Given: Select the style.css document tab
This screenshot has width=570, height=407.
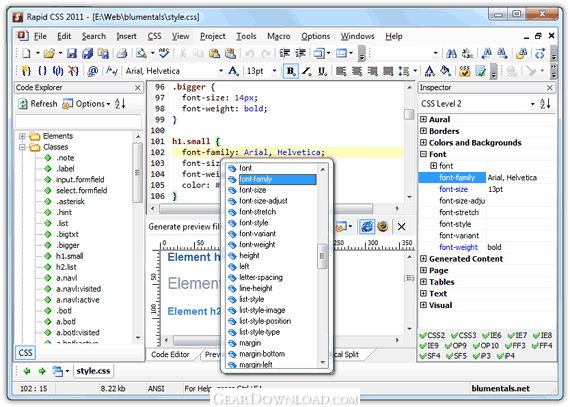Looking at the screenshot, I should [93, 371].
